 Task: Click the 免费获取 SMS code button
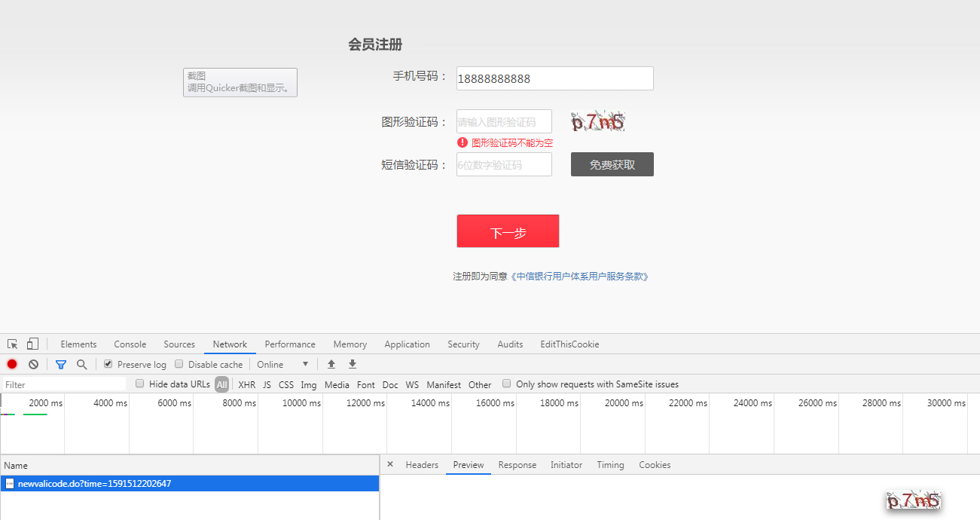tap(612, 164)
